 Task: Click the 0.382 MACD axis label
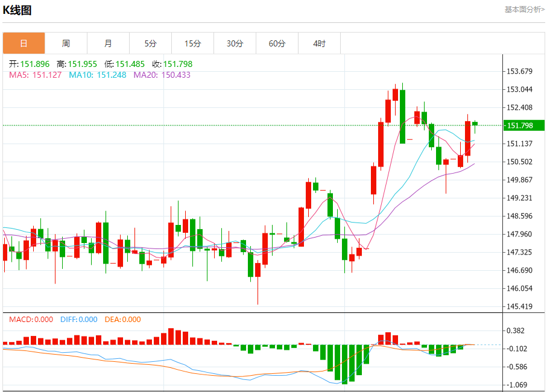click(x=516, y=330)
